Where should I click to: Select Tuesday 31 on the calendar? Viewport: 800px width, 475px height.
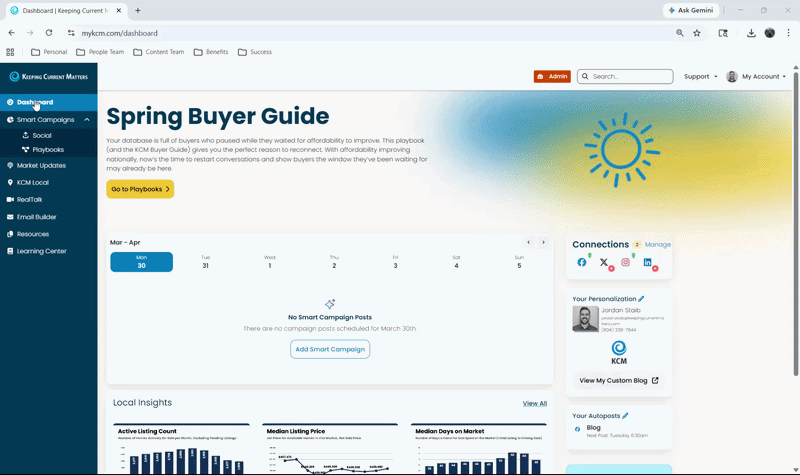[205, 262]
